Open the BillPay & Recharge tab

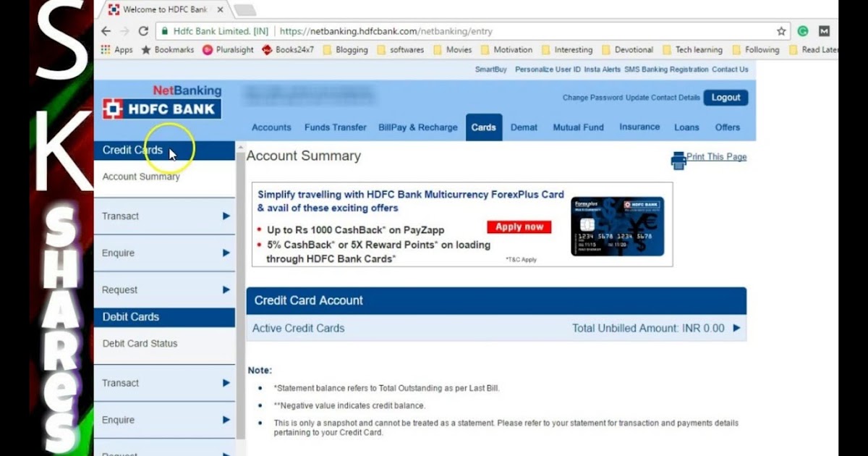[x=418, y=127]
